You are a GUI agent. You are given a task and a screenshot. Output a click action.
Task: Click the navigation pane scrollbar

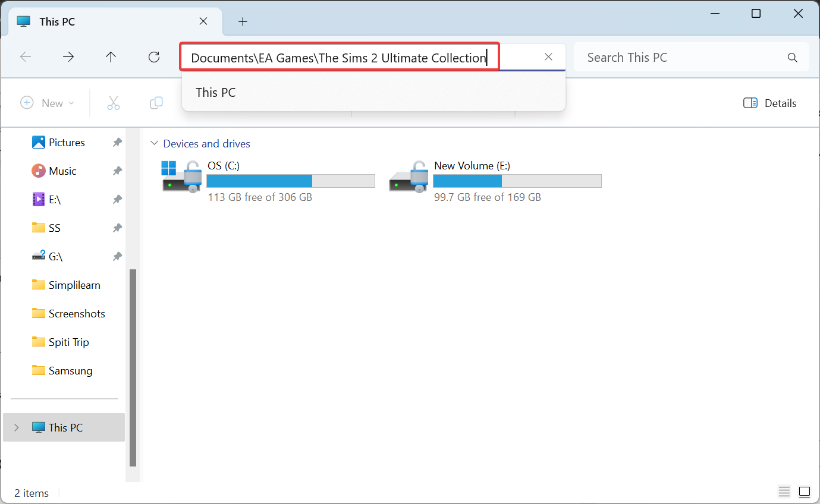tap(133, 367)
